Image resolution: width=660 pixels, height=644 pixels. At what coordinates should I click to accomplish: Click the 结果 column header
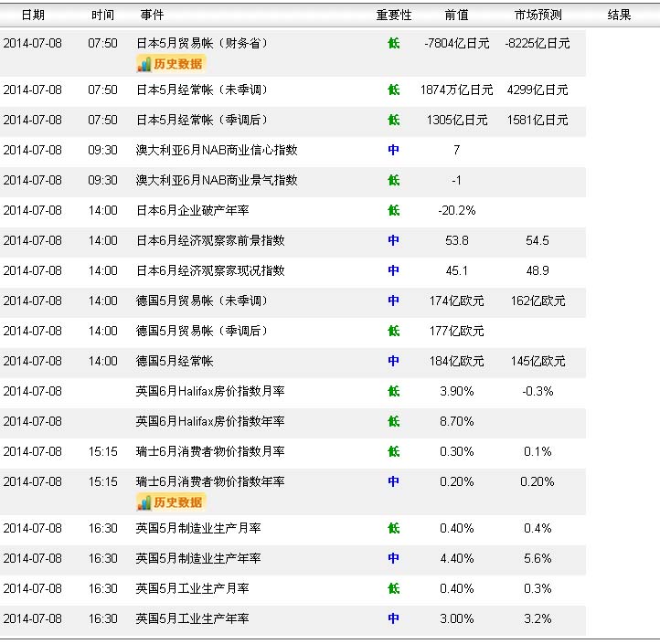[619, 16]
